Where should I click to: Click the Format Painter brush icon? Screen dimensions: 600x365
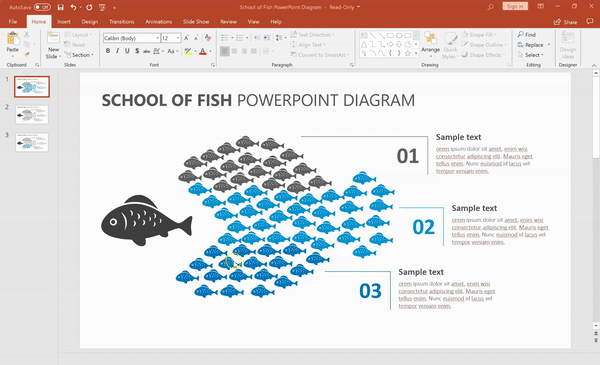(27, 54)
